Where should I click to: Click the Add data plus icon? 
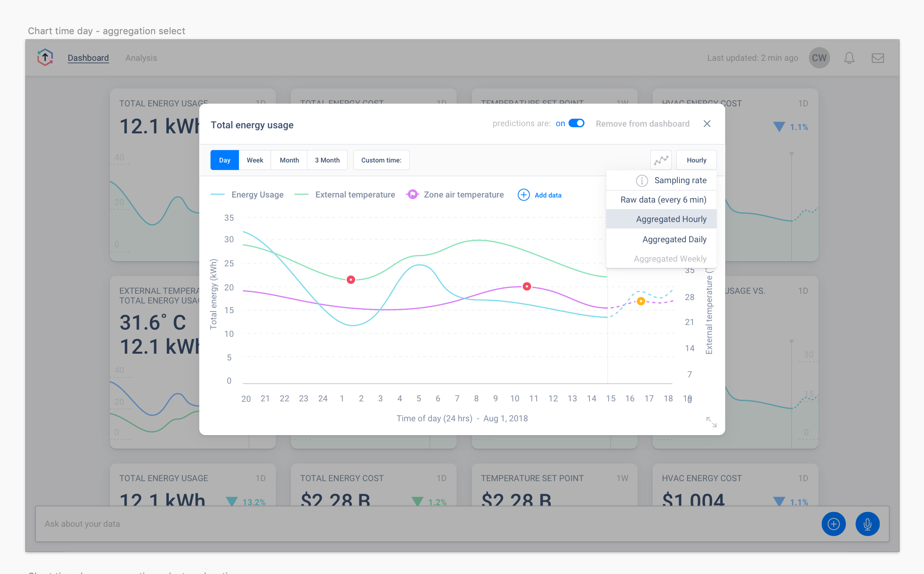(524, 195)
